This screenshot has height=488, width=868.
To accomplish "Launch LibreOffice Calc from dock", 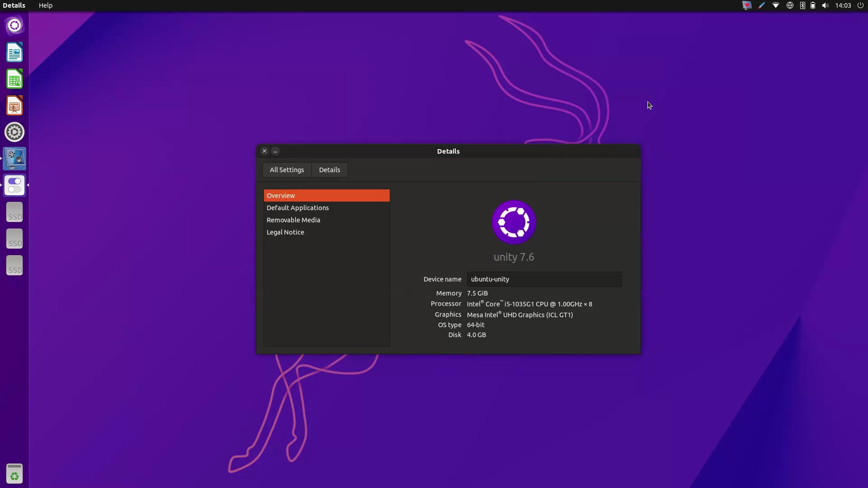I will [x=14, y=79].
